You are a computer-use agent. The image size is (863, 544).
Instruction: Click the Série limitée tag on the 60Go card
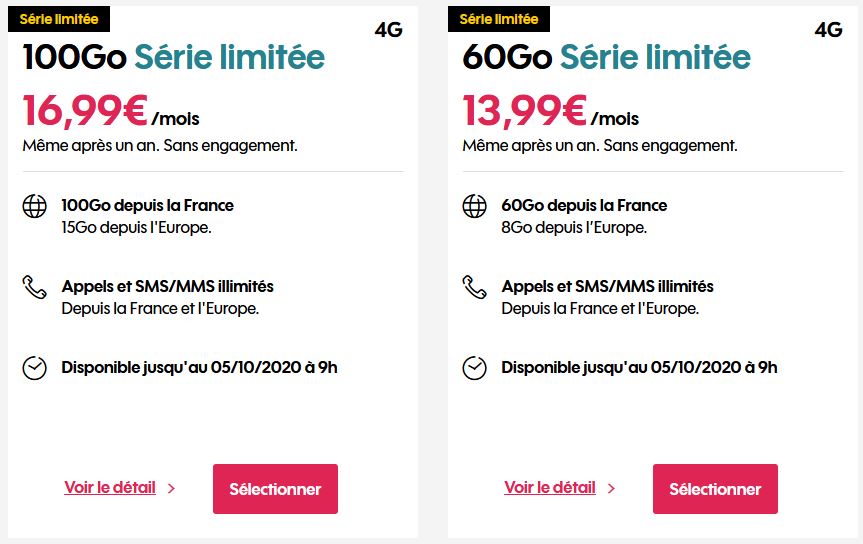[498, 19]
